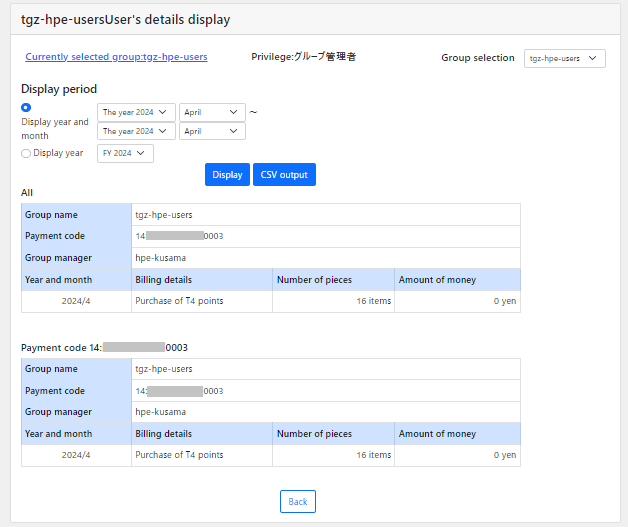Click the 16 items cell in the bottom table
The height and width of the screenshot is (527, 628).
tap(373, 455)
